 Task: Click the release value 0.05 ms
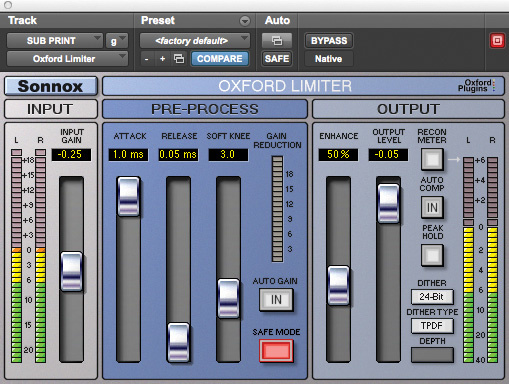[x=178, y=155]
